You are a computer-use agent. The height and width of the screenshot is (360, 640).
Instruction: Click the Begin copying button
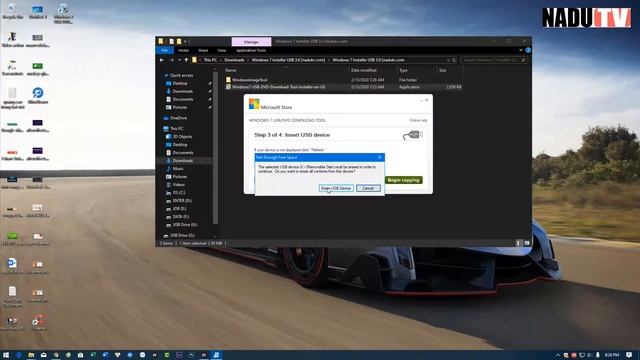403,180
